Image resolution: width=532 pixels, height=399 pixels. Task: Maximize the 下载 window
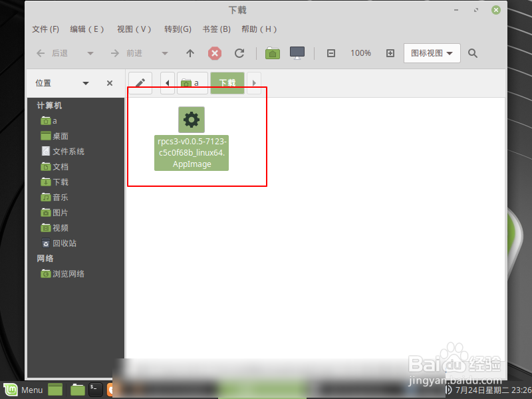pyautogui.click(x=476, y=10)
